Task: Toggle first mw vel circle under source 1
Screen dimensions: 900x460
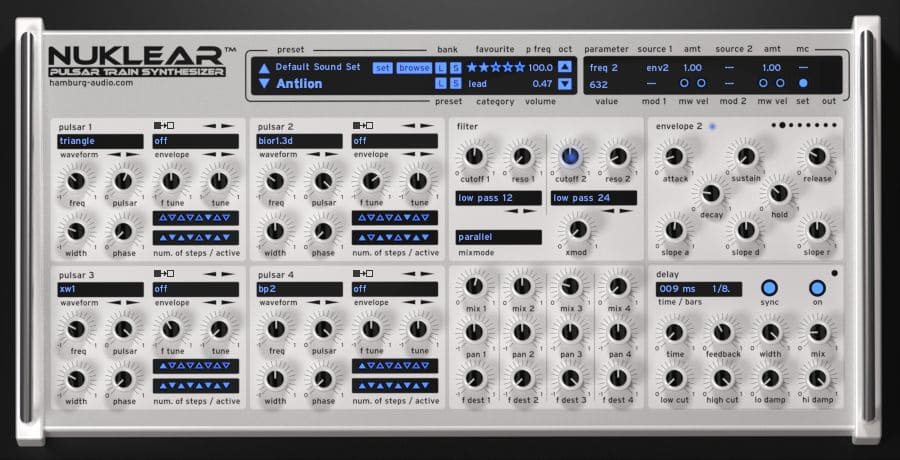Action: click(684, 83)
